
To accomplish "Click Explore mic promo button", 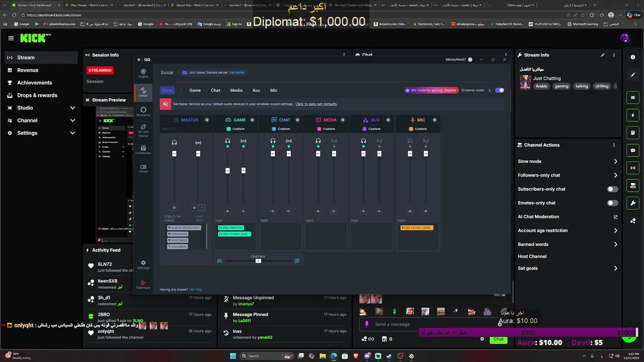I will click(450, 90).
